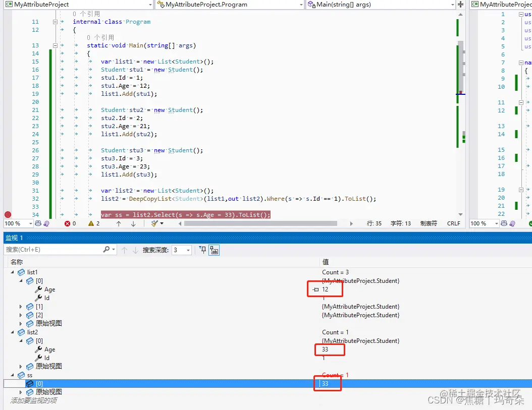Image resolution: width=532 pixels, height=410 pixels.
Task: Click 行: 35 status indicator
Action: point(374,223)
